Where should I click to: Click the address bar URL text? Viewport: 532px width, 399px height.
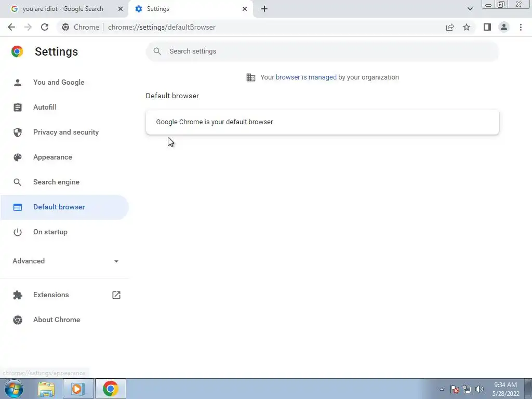click(162, 27)
